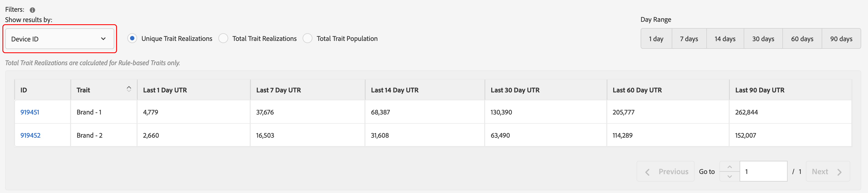
Task: Open the Device ID dropdown
Action: point(59,39)
